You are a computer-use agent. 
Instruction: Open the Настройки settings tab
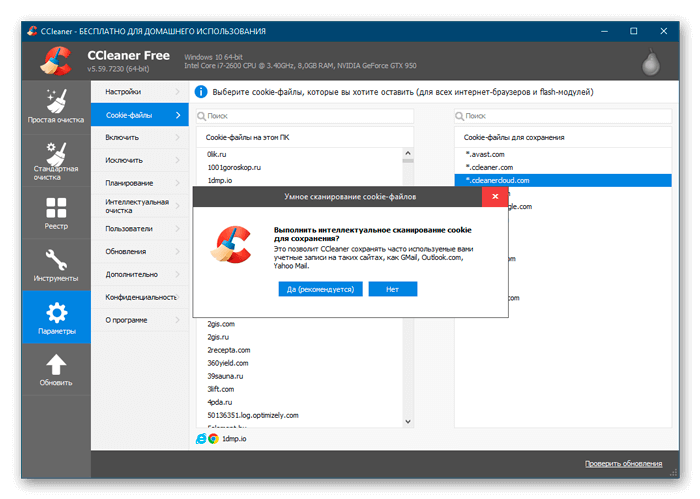coord(140,91)
